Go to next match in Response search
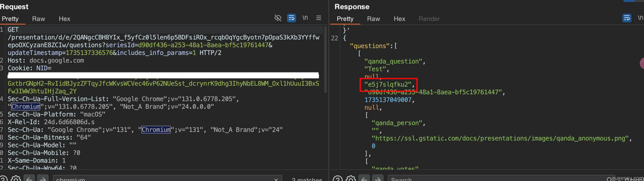Viewport: 644px width, 181px height. coord(378,178)
